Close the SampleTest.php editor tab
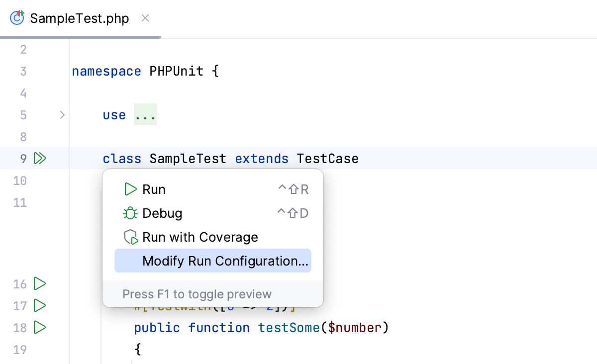This screenshot has height=364, width=597. point(145,18)
